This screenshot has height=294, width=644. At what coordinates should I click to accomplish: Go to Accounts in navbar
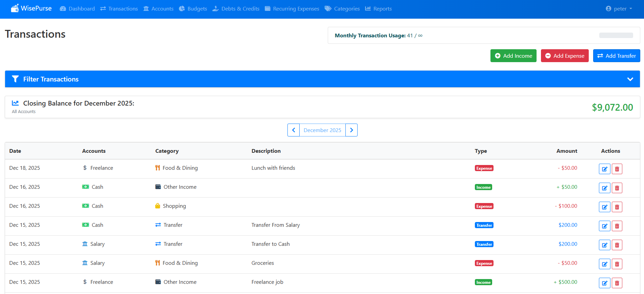tap(158, 8)
